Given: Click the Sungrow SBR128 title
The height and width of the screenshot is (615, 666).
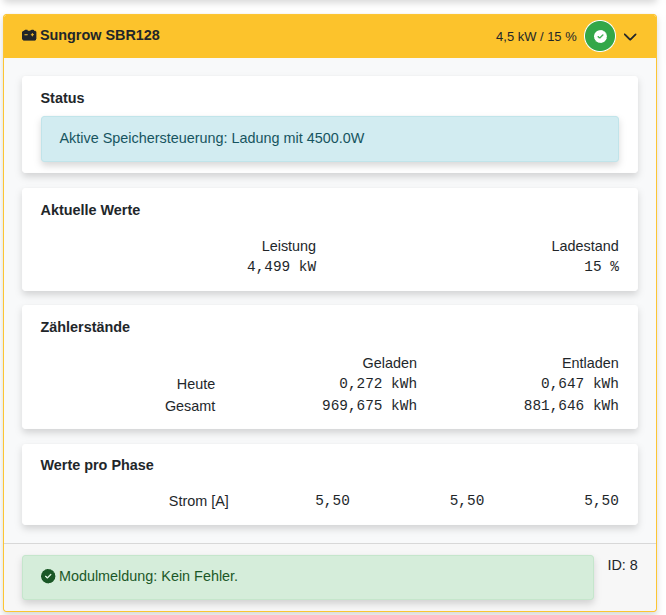Looking at the screenshot, I should point(100,35).
